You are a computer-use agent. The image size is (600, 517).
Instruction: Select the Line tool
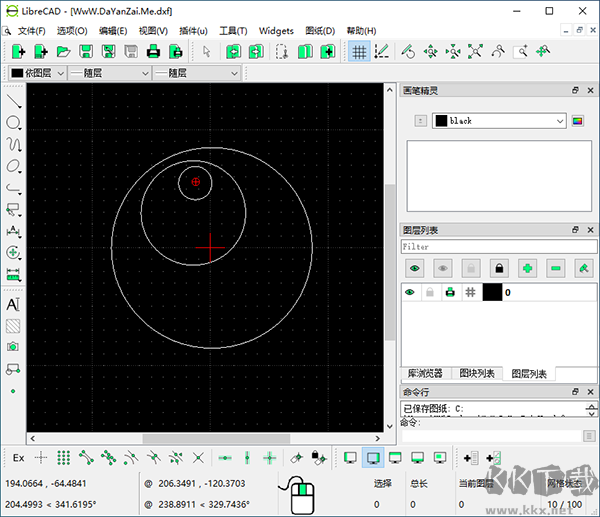click(x=14, y=101)
